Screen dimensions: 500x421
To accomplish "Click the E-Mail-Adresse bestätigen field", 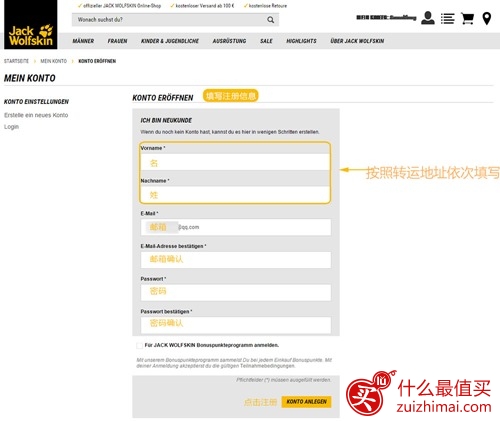I will (236, 260).
